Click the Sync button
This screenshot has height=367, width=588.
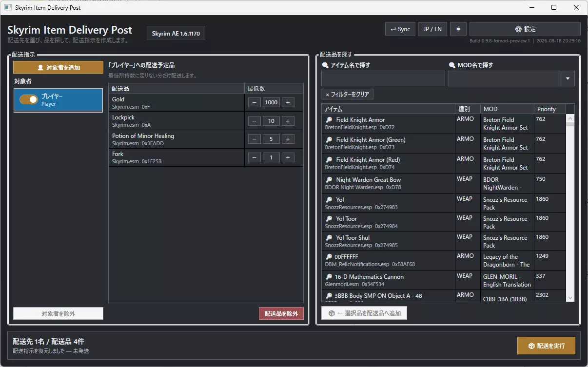pyautogui.click(x=400, y=29)
